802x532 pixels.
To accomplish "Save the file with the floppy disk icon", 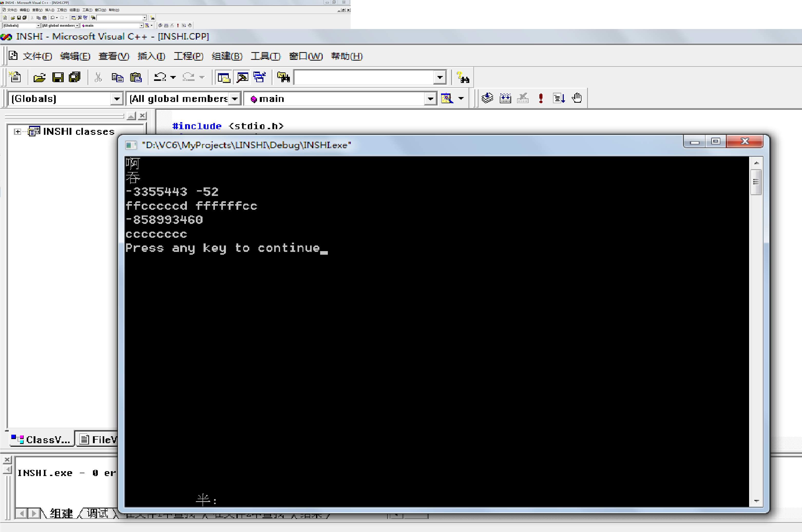I will pyautogui.click(x=58, y=78).
